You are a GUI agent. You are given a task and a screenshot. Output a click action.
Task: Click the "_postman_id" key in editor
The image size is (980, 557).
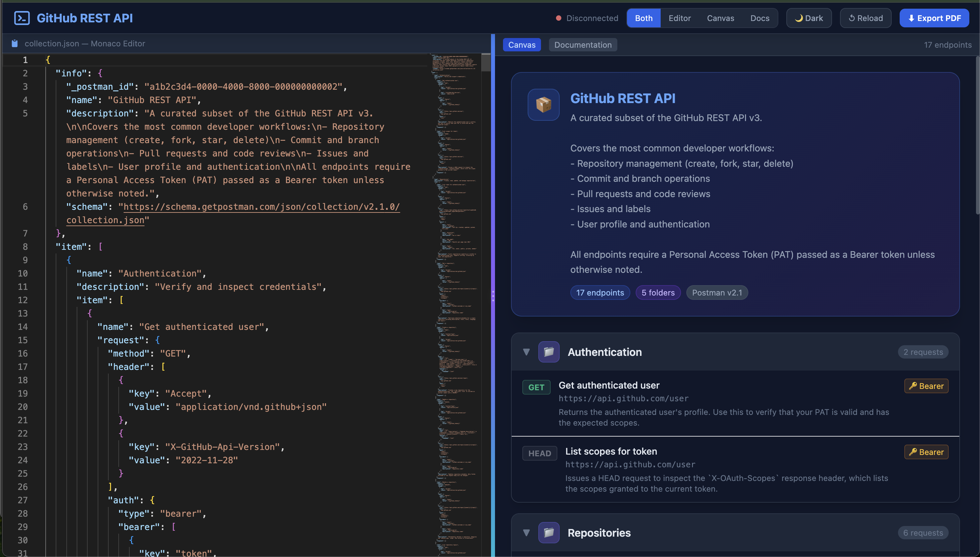(100, 87)
